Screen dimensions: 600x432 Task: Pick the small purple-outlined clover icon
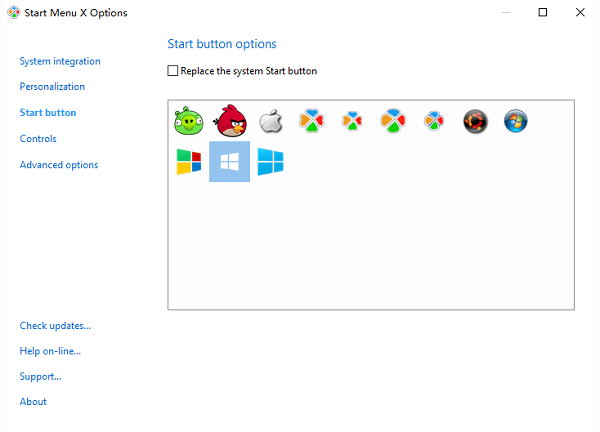pos(434,121)
